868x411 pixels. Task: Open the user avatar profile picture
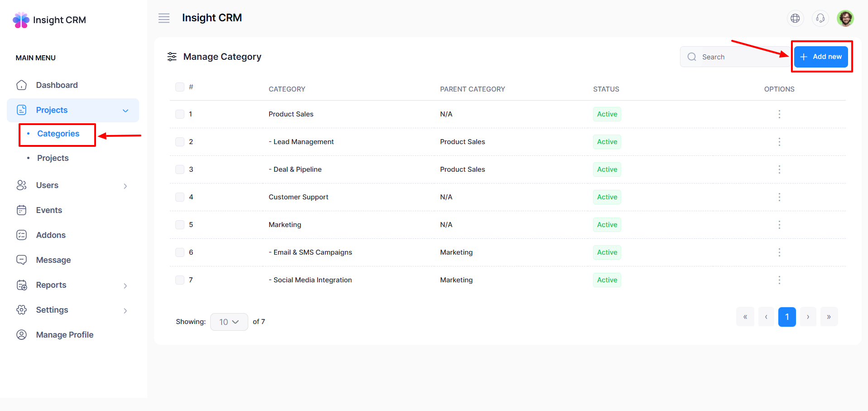pos(845,18)
